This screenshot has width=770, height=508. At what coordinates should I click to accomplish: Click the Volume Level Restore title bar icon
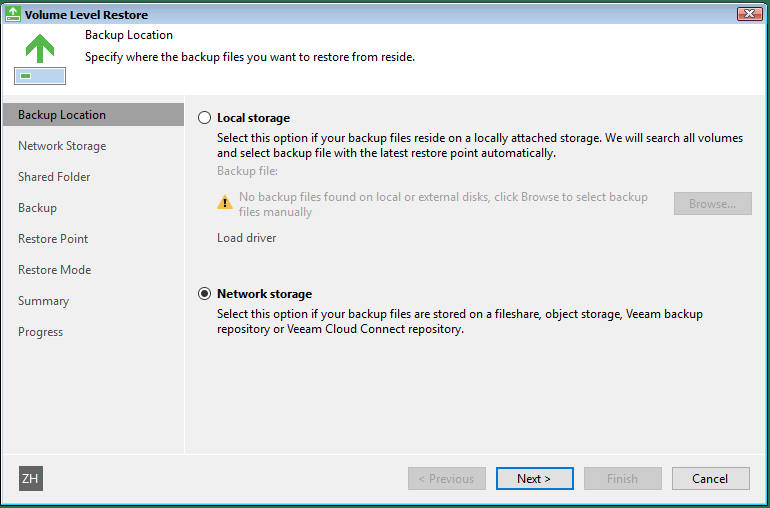(x=12, y=14)
